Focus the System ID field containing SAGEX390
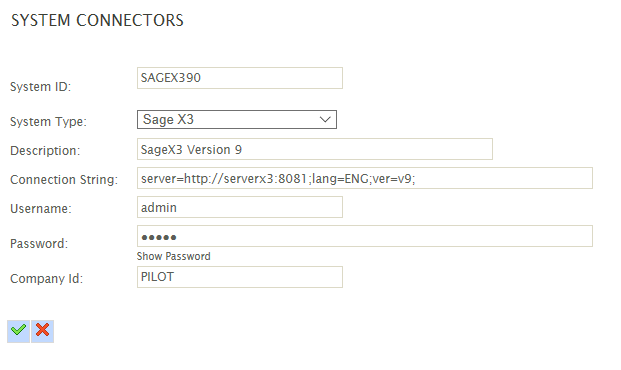621x370 pixels. point(240,78)
